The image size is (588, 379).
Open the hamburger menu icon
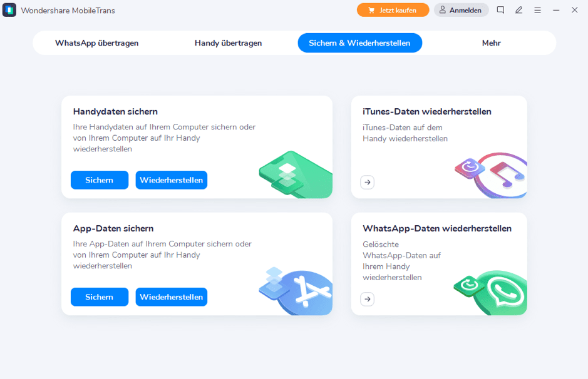[x=537, y=10]
